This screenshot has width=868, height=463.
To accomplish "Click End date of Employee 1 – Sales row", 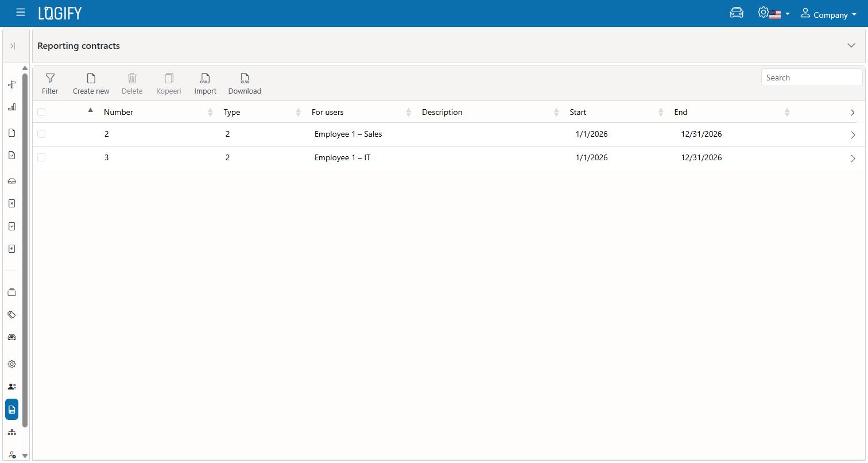I will pyautogui.click(x=701, y=134).
